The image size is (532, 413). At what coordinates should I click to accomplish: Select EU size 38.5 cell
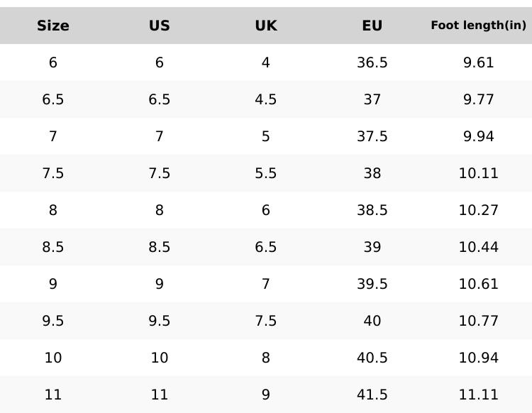coord(372,210)
